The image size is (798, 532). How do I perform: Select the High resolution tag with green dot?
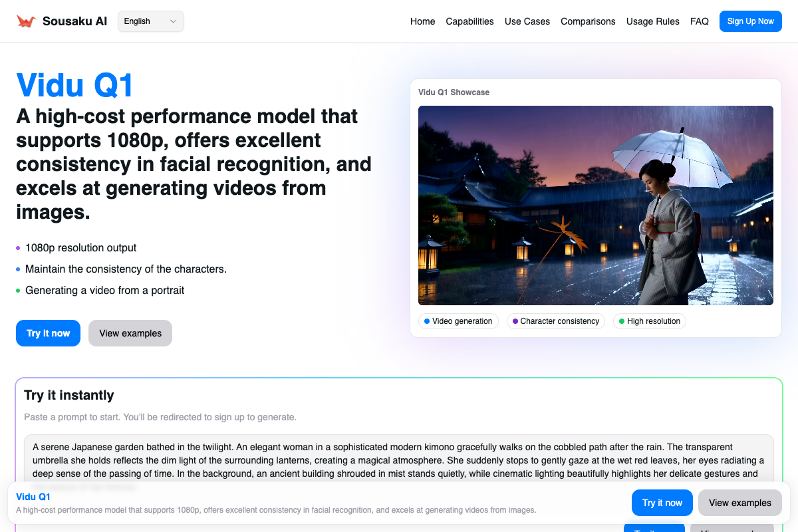pos(649,321)
